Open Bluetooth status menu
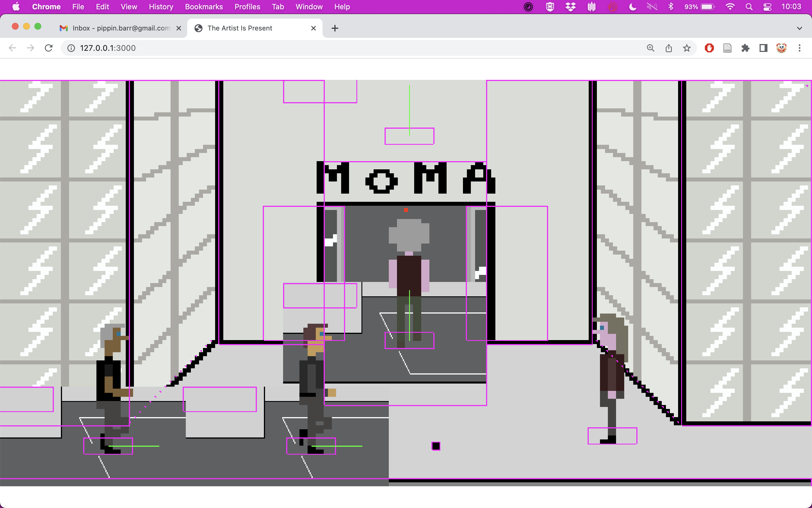Viewport: 812px width, 508px height. pyautogui.click(x=671, y=7)
